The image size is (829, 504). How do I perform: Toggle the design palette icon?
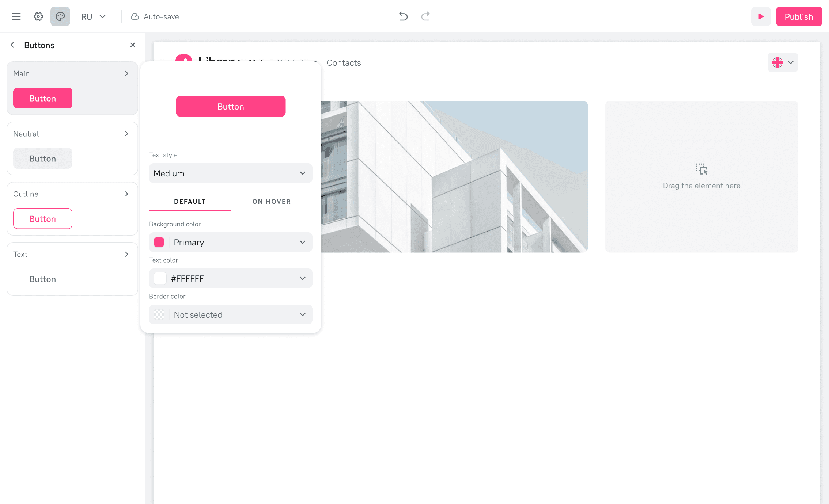tap(60, 16)
